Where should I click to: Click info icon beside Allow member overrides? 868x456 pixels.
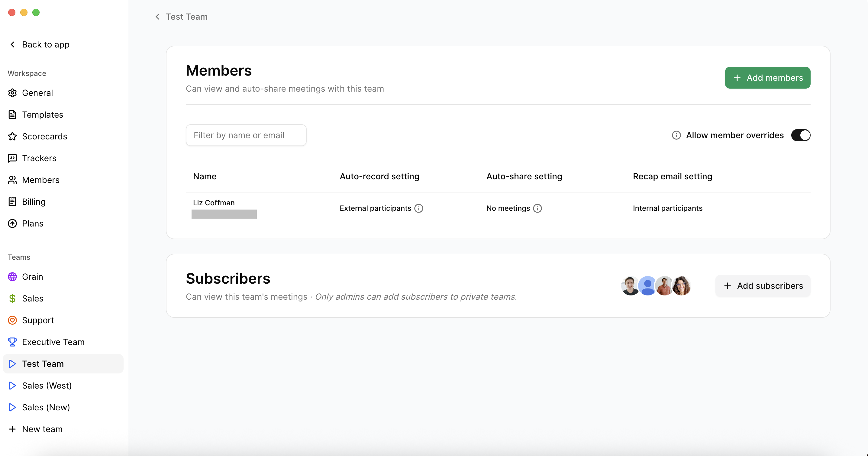tap(676, 135)
